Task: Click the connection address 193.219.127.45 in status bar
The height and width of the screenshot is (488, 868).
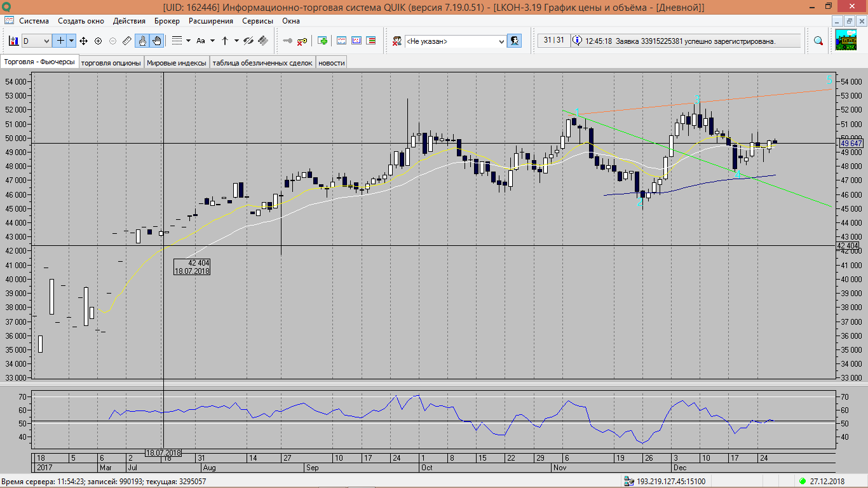Action: (670, 481)
